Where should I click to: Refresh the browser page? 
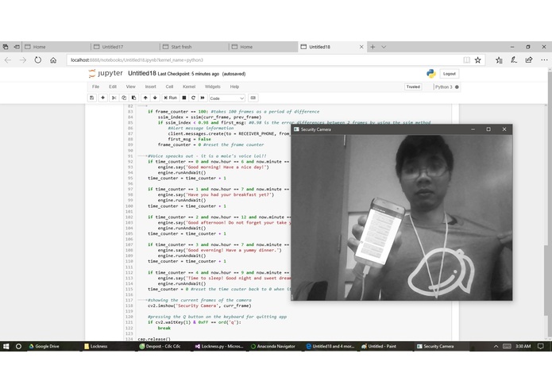(x=37, y=60)
